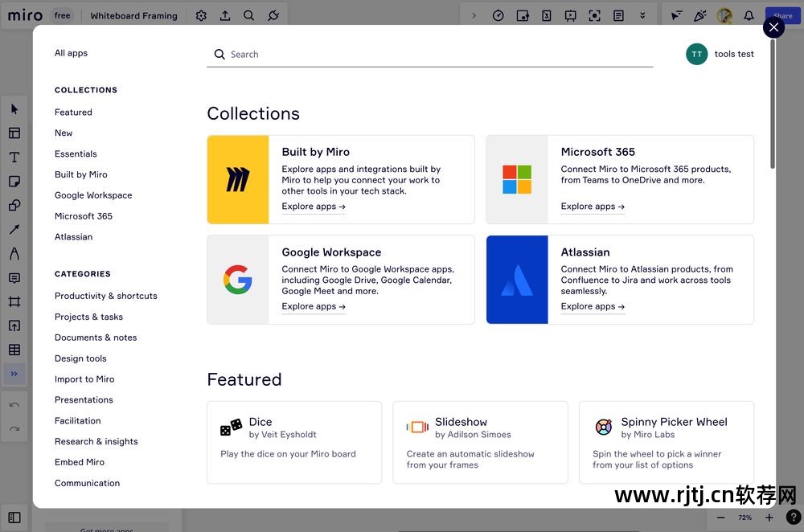The width and height of the screenshot is (804, 532).
Task: Open the Slideshow app card
Action: coord(481,442)
